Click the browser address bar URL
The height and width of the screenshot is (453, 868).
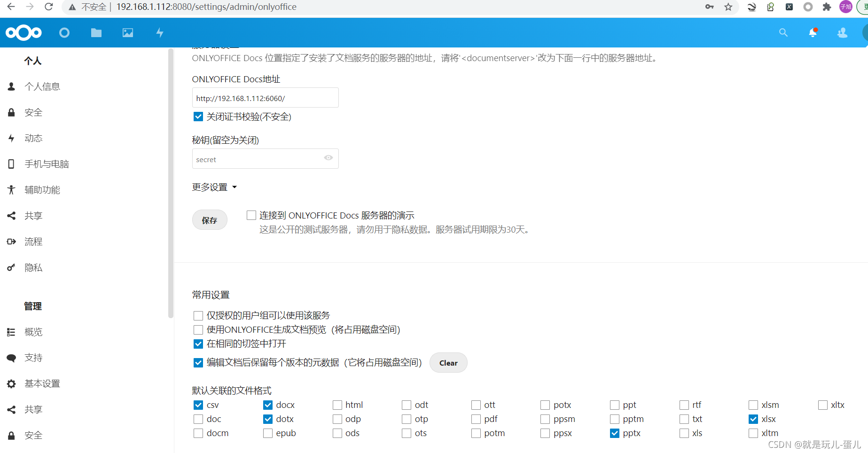click(206, 7)
